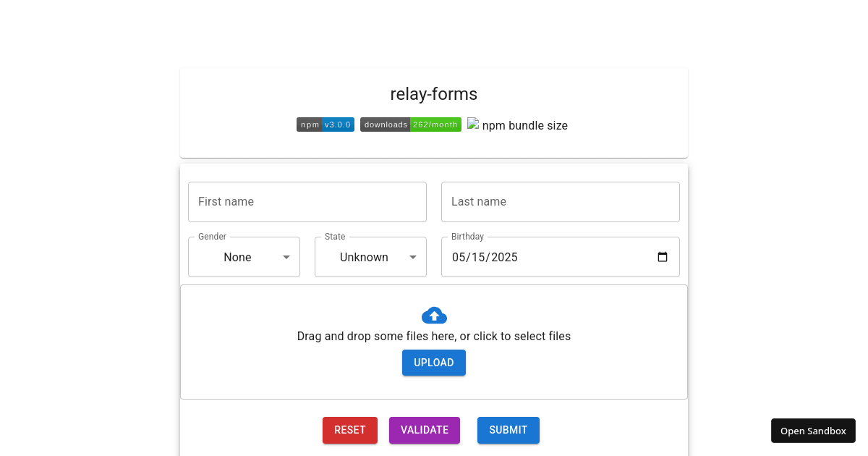868x456 pixels.
Task: Click the npm v3.0.0 version badge
Action: [325, 124]
